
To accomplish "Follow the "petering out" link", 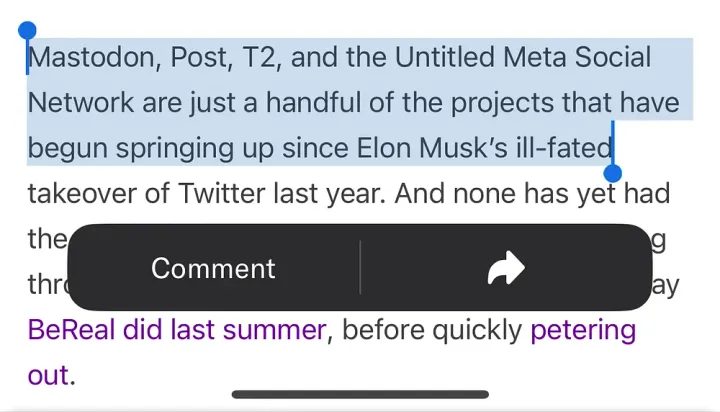I will [x=583, y=330].
